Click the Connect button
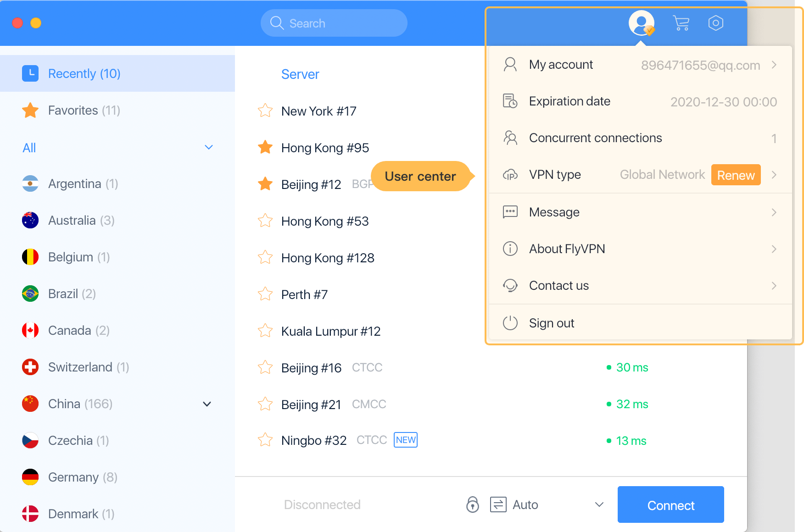This screenshot has height=532, width=804. 671,504
